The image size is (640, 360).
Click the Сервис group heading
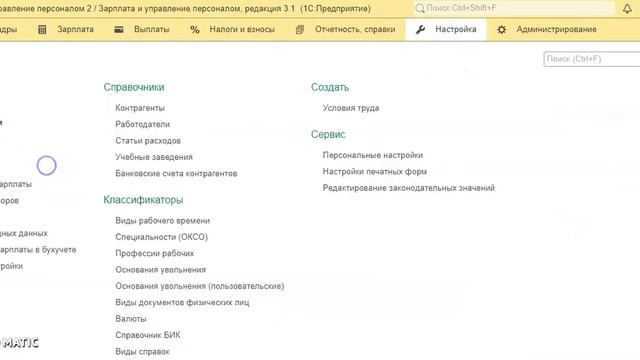(328, 134)
